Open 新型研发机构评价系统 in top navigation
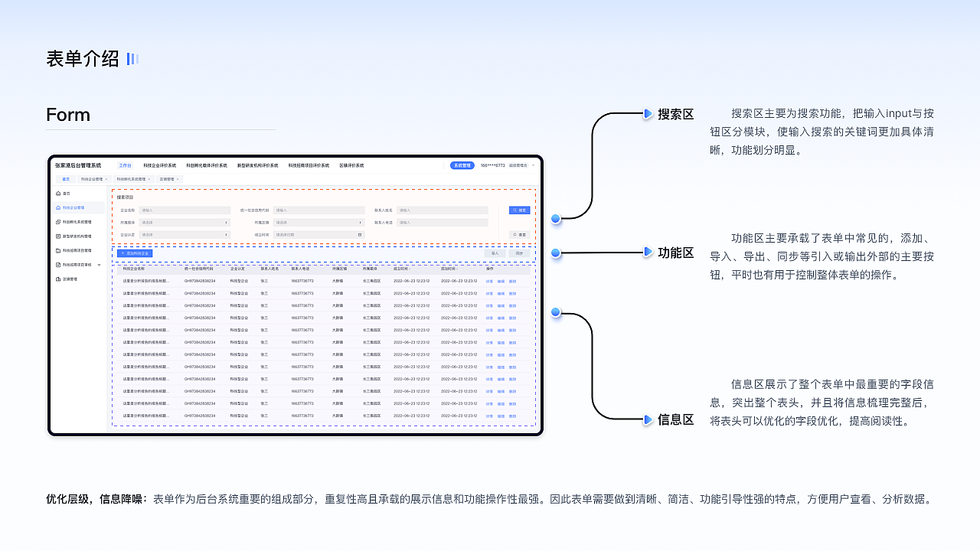Viewport: 980px width, 551px height. 258,165
